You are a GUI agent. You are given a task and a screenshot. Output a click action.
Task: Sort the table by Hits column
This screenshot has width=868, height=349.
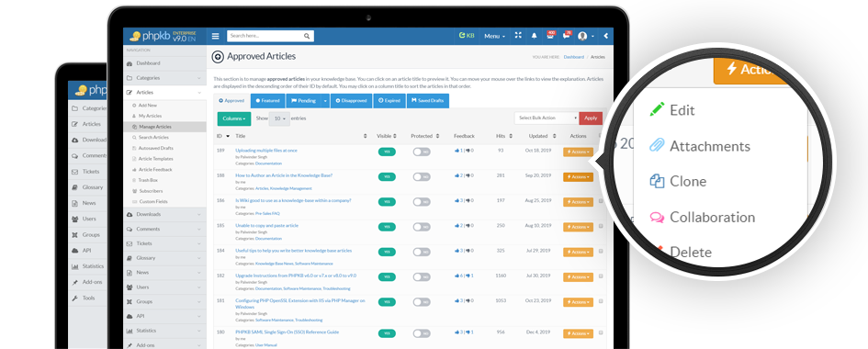503,136
